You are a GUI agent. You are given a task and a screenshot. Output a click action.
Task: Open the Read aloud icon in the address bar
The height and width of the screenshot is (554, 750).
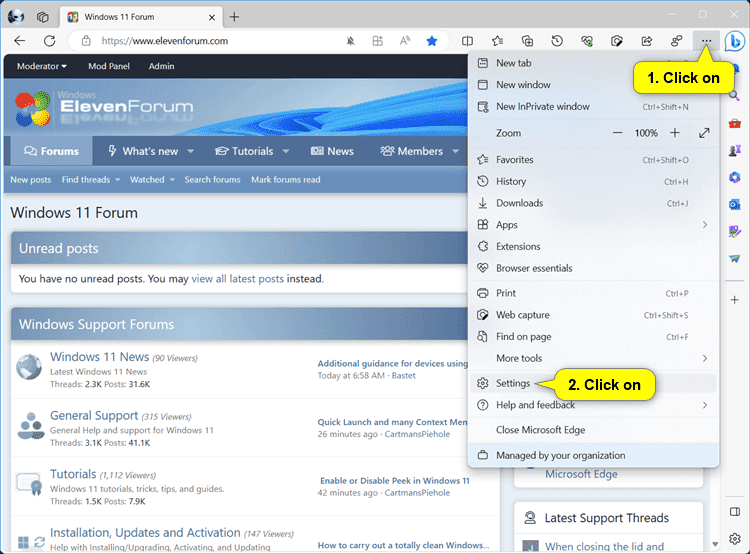click(x=405, y=41)
